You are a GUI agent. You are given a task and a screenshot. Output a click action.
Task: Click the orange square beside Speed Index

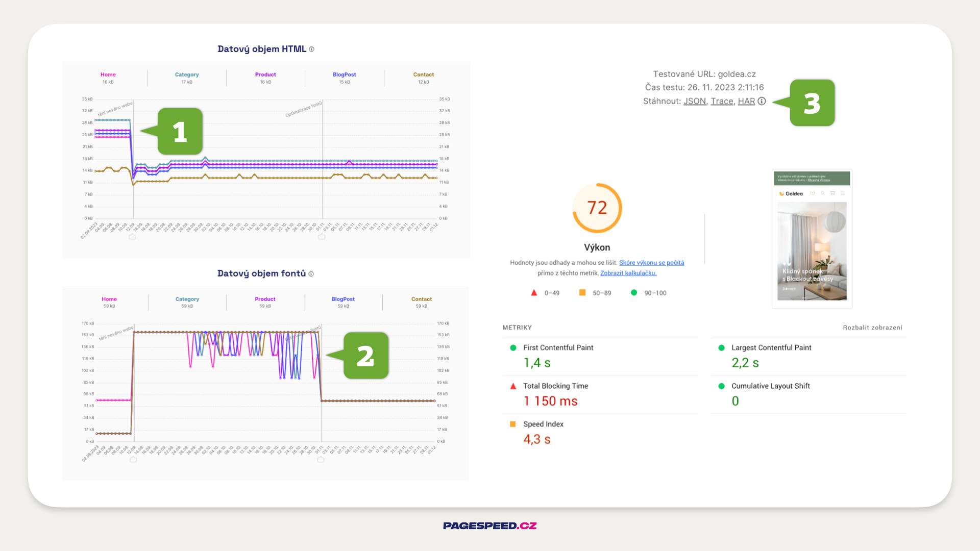click(x=513, y=424)
